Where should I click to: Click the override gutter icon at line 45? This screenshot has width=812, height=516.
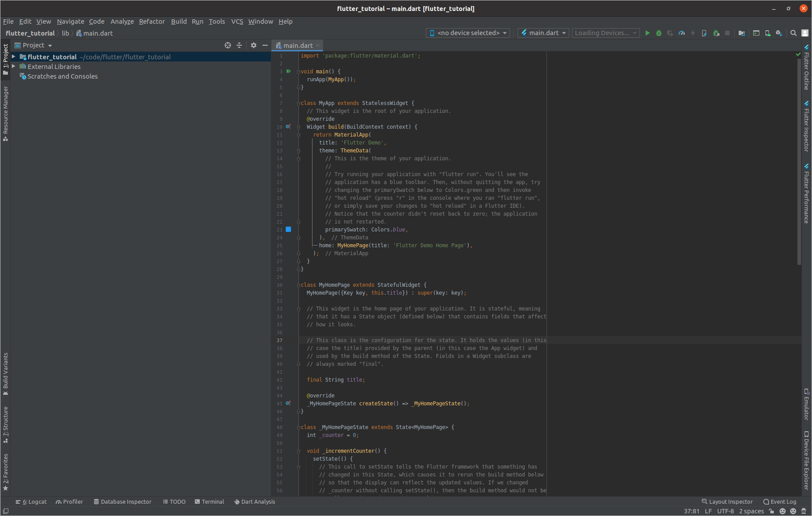pyautogui.click(x=288, y=403)
